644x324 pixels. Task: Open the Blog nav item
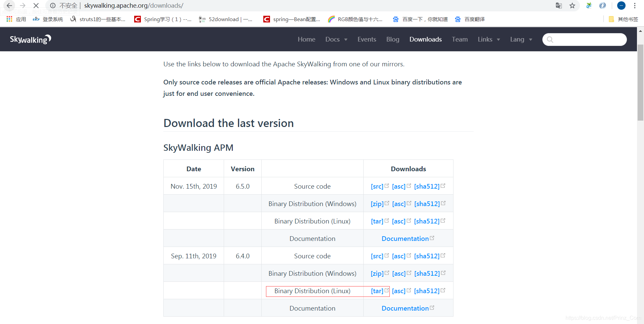[393, 40]
